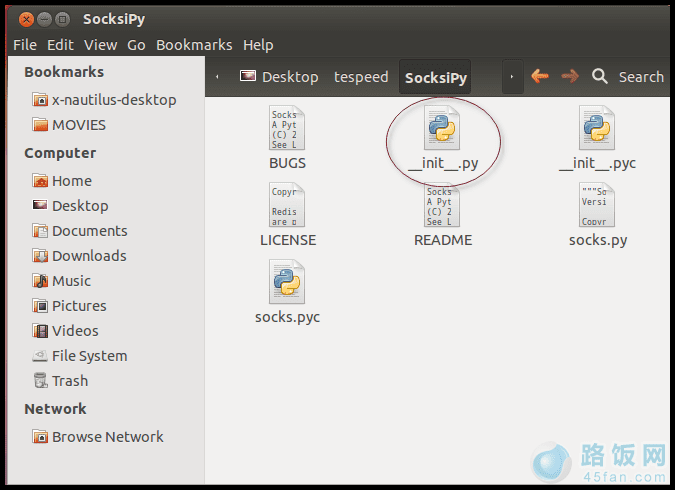This screenshot has width=675, height=490.
Task: Click the Network sidebar heading
Action: pyautogui.click(x=55, y=409)
